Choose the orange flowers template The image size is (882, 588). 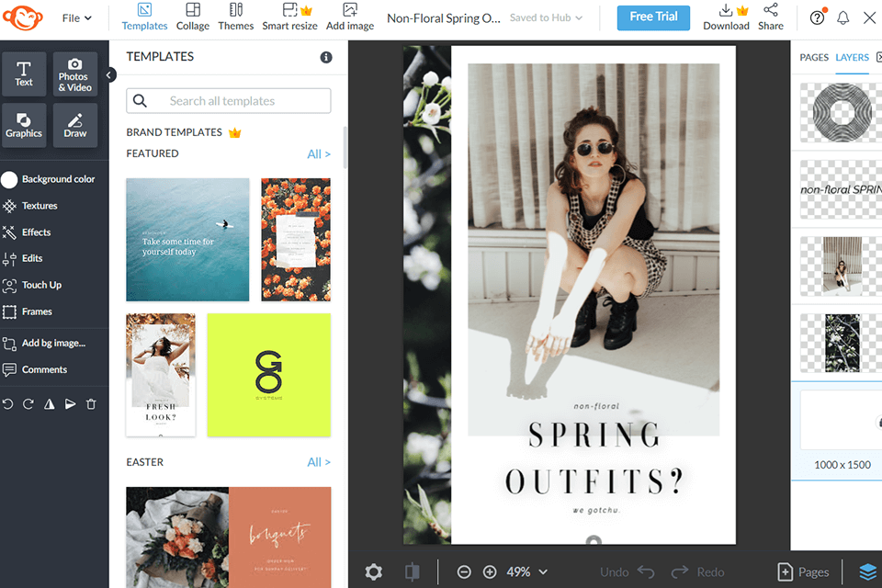pyautogui.click(x=296, y=240)
